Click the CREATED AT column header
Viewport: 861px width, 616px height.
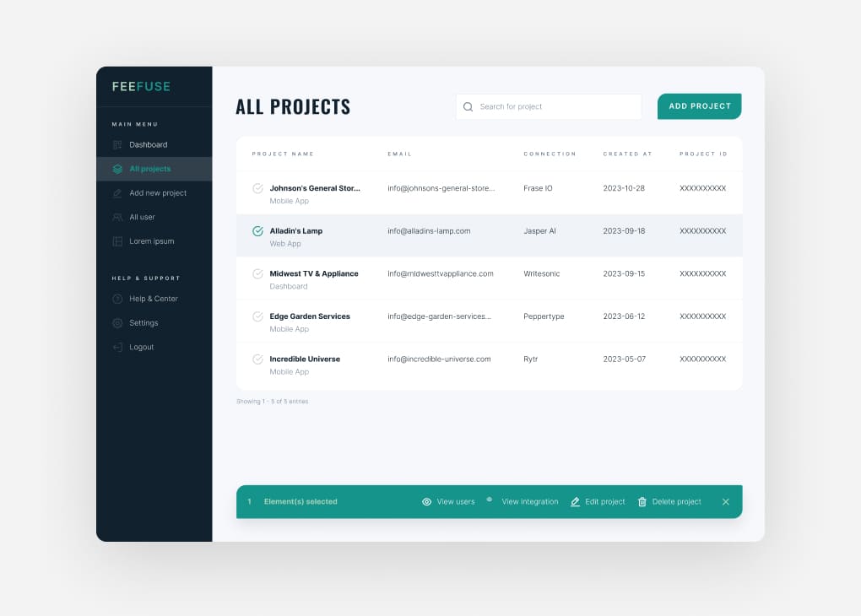[x=628, y=154]
